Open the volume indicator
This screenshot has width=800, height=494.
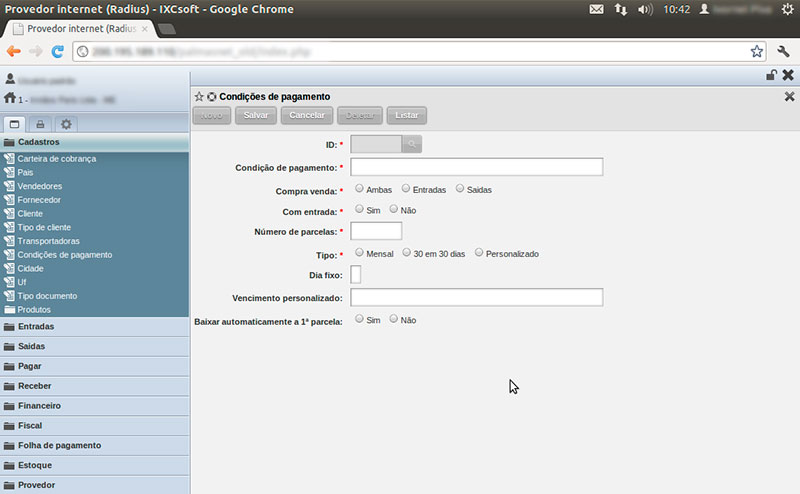(x=645, y=9)
